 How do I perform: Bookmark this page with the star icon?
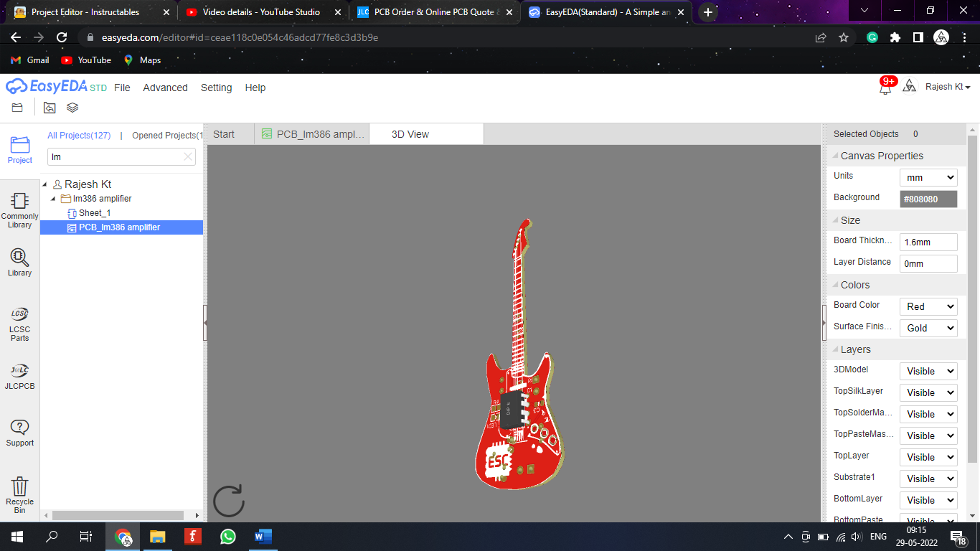click(844, 37)
